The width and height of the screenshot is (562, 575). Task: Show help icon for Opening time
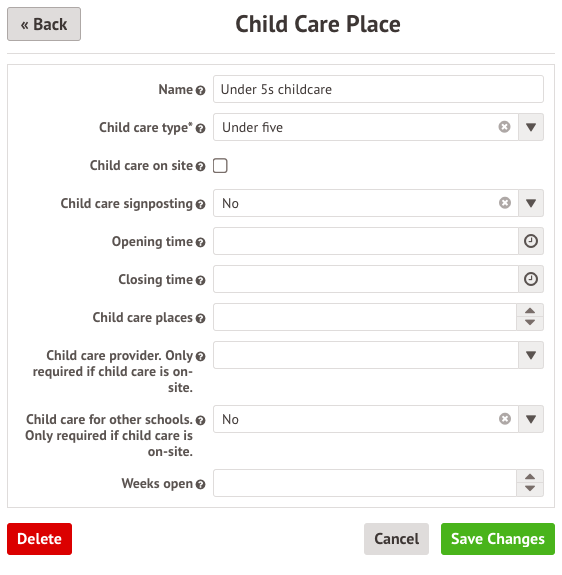click(x=200, y=242)
